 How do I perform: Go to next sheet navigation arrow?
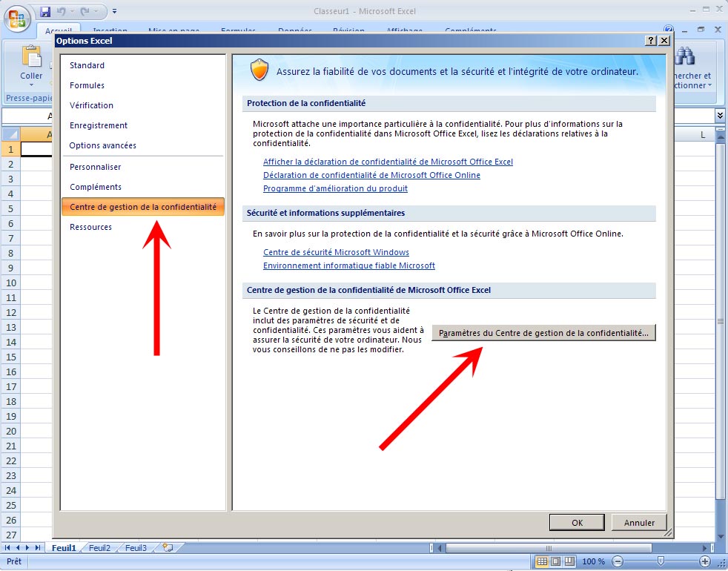[27, 548]
